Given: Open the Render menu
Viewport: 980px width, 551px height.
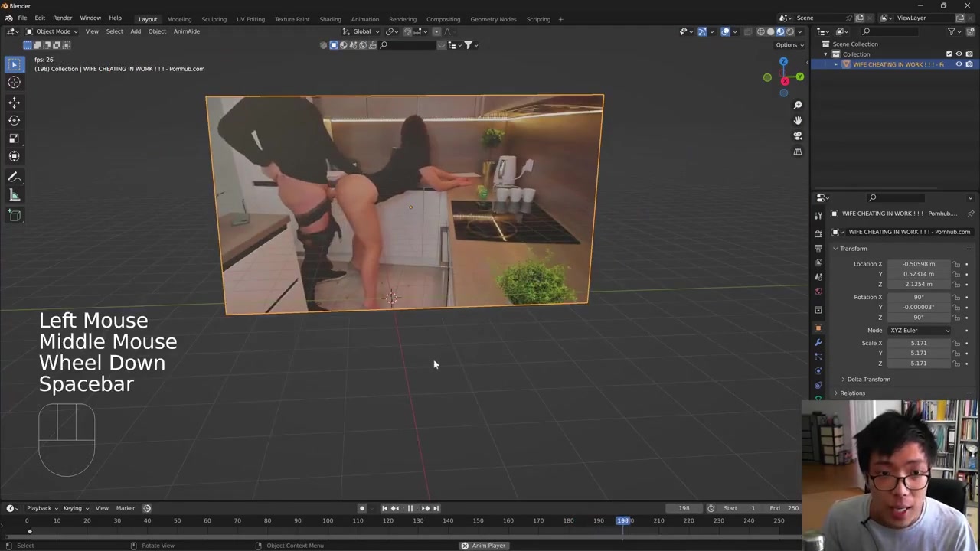Looking at the screenshot, I should tap(62, 18).
